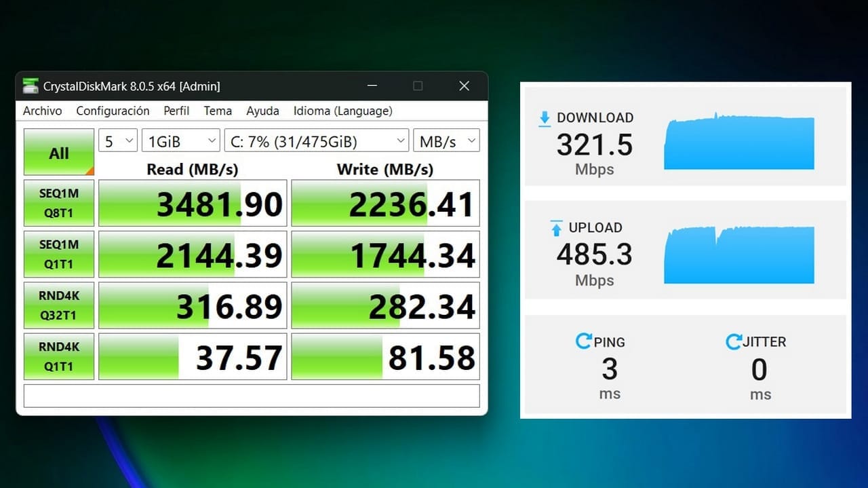Maximize the CrystalDiskMark window
Viewport: 868px width, 488px height.
click(x=418, y=86)
